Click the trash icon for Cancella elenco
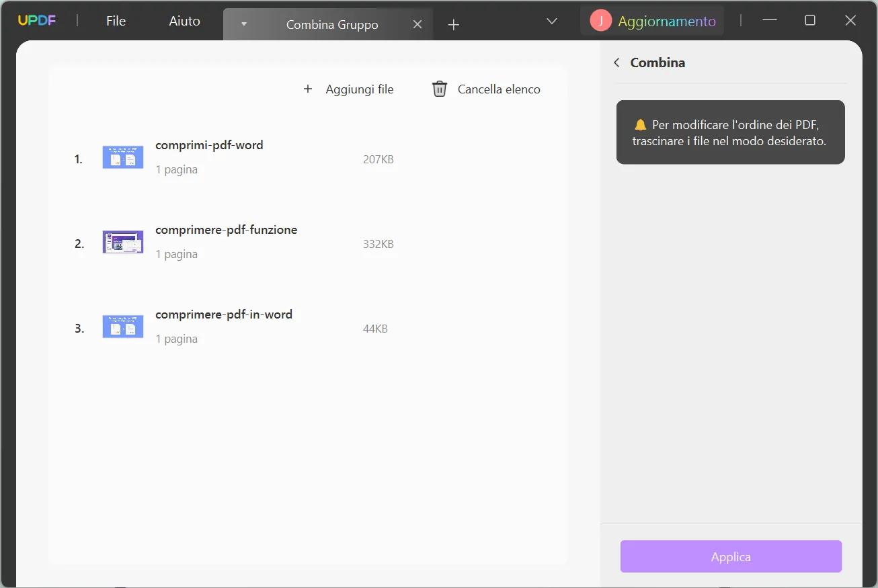Image resolution: width=878 pixels, height=588 pixels. pos(439,88)
